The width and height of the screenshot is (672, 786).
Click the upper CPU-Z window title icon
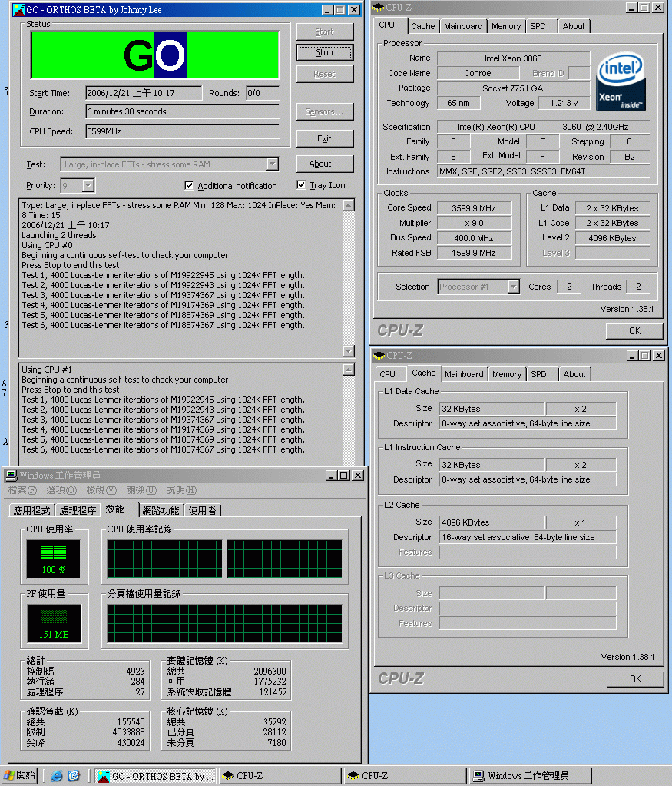[x=379, y=8]
